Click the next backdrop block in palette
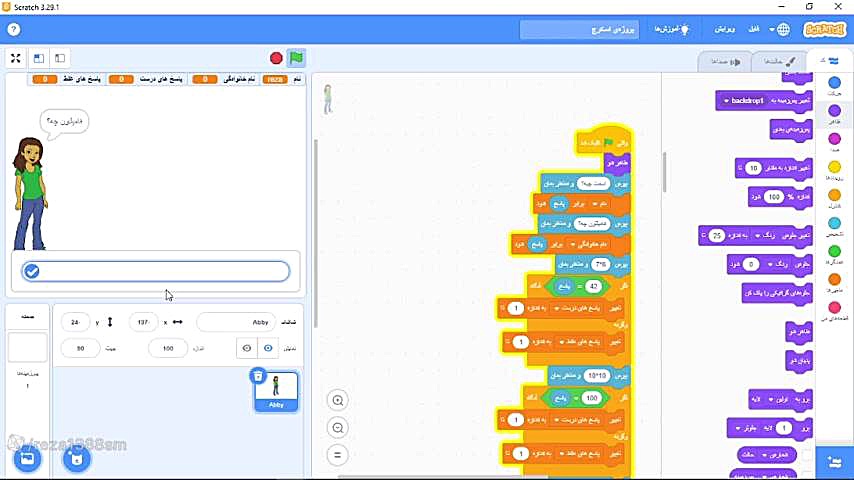 [791, 129]
